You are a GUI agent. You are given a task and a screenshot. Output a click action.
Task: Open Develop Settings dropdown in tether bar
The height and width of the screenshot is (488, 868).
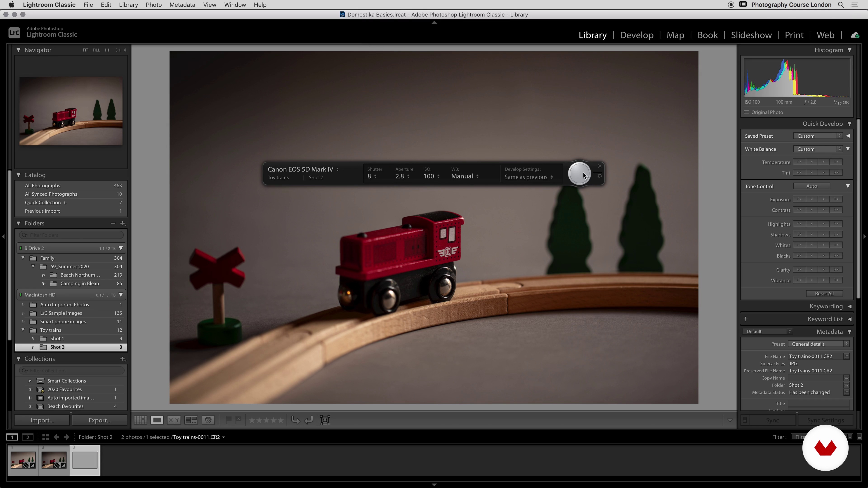(x=529, y=177)
